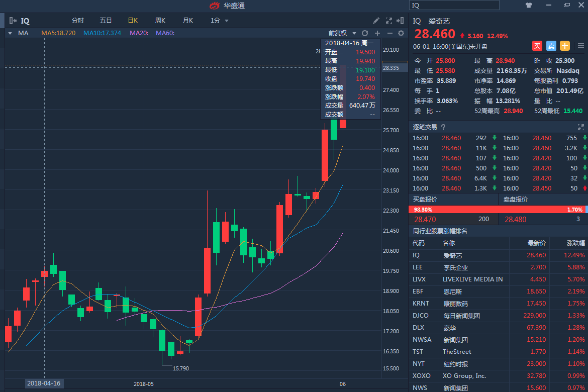Restore the 华盛通 window size
The width and height of the screenshot is (588, 392).
tap(566, 5)
